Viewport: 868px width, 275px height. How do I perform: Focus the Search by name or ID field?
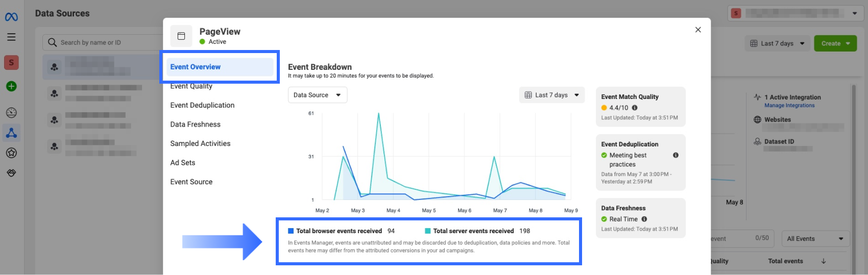pos(107,42)
